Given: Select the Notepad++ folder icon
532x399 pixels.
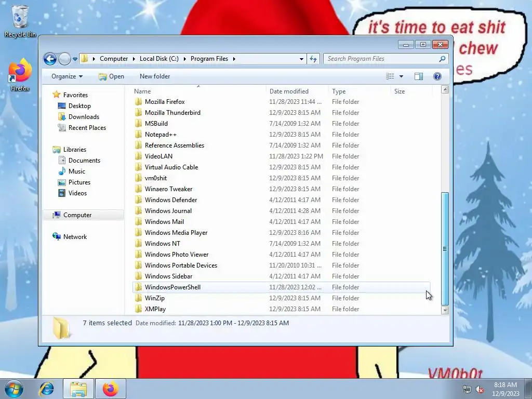Looking at the screenshot, I should [x=138, y=135].
